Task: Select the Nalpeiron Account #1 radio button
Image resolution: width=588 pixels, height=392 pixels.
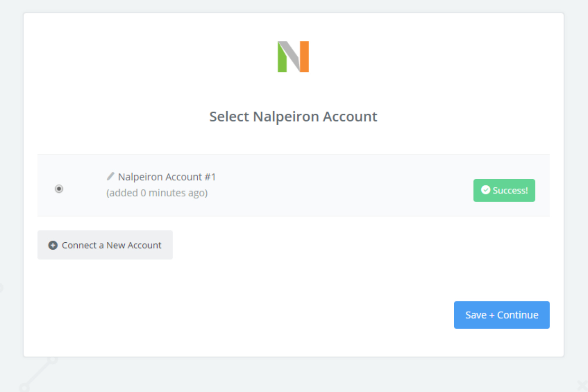Action: (x=59, y=189)
